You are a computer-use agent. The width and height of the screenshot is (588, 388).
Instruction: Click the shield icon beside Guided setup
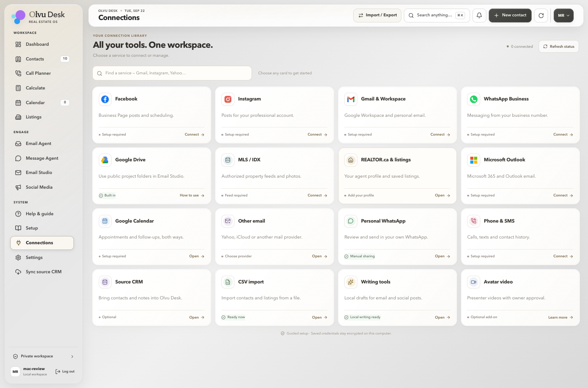point(283,334)
